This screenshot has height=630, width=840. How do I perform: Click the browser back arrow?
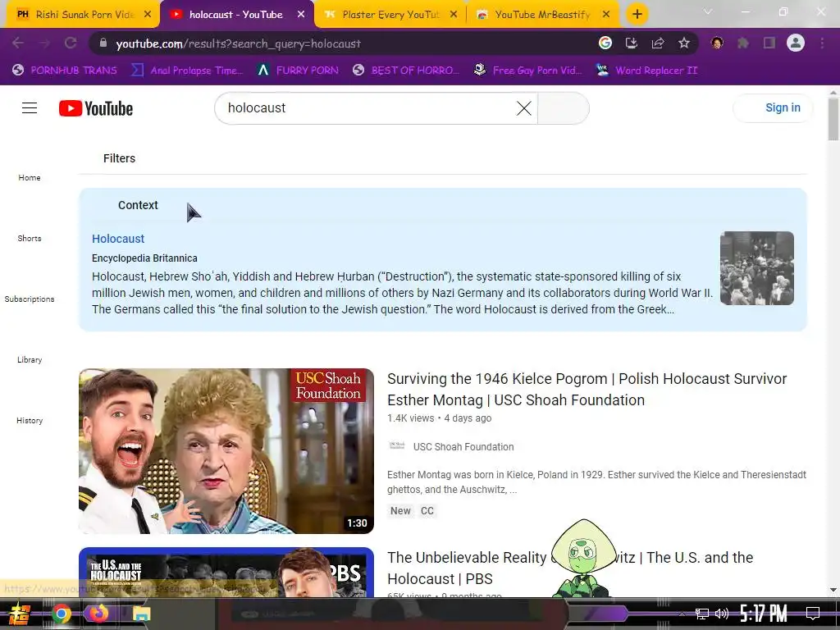click(18, 43)
